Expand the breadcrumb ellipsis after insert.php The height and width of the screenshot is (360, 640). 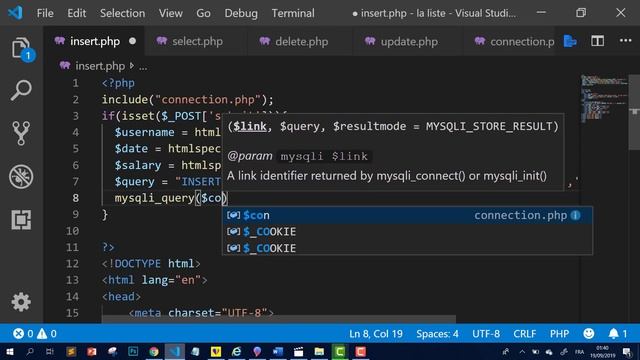click(143, 66)
